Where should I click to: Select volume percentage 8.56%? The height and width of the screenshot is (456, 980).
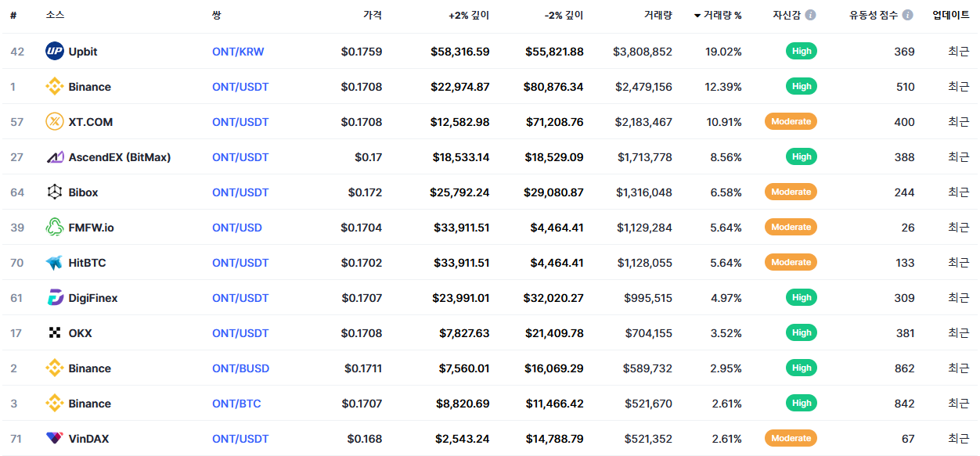[x=726, y=157]
